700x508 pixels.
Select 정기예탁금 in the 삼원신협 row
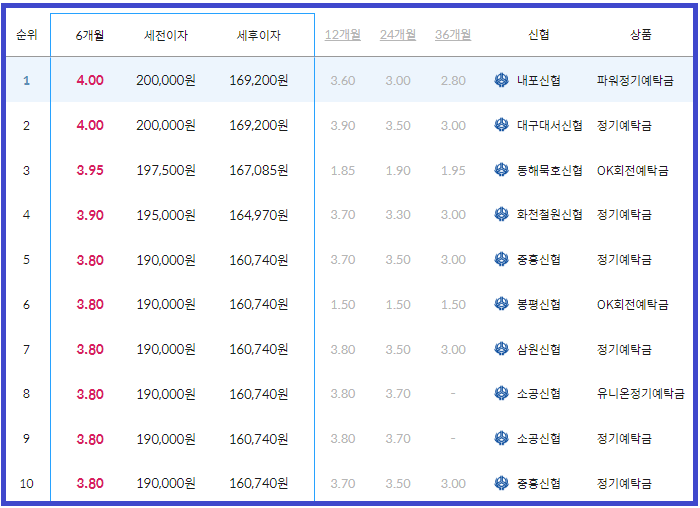point(624,349)
